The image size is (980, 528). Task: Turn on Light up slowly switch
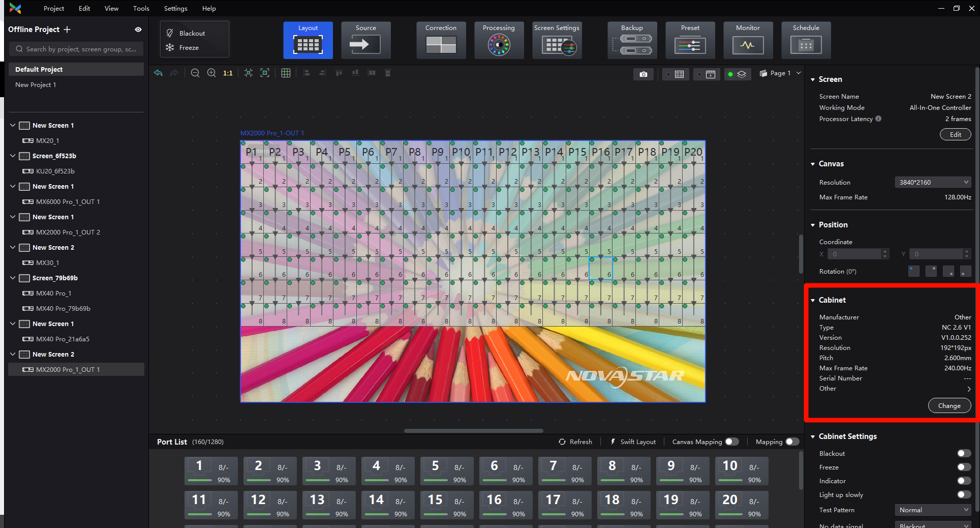click(x=964, y=494)
